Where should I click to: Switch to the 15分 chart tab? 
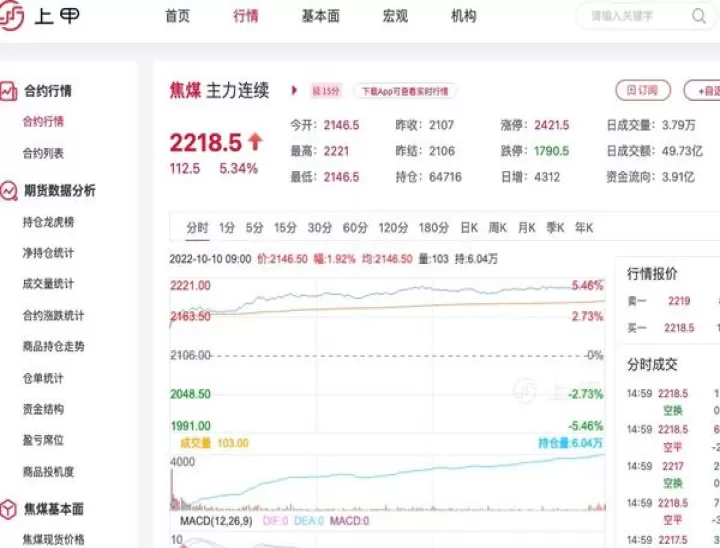(x=285, y=228)
